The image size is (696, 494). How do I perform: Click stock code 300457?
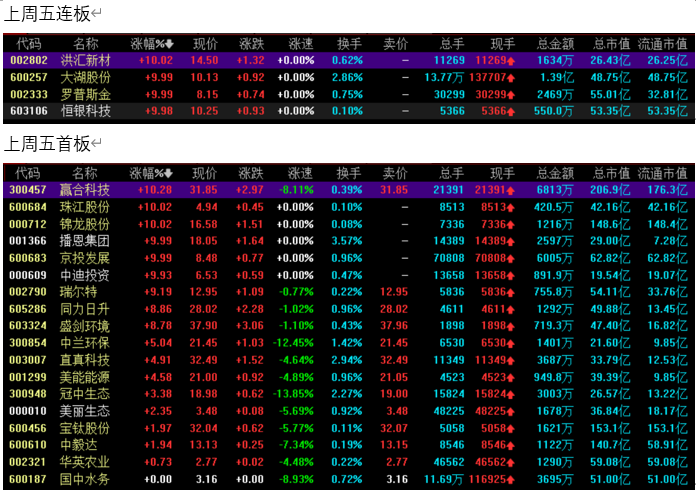[28, 190]
